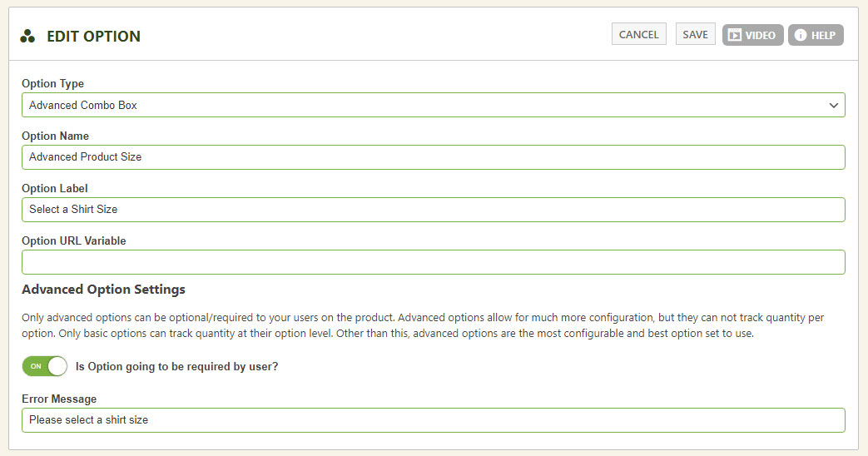Image resolution: width=868 pixels, height=456 pixels.
Task: Open the Video tutorial button
Action: tap(753, 35)
